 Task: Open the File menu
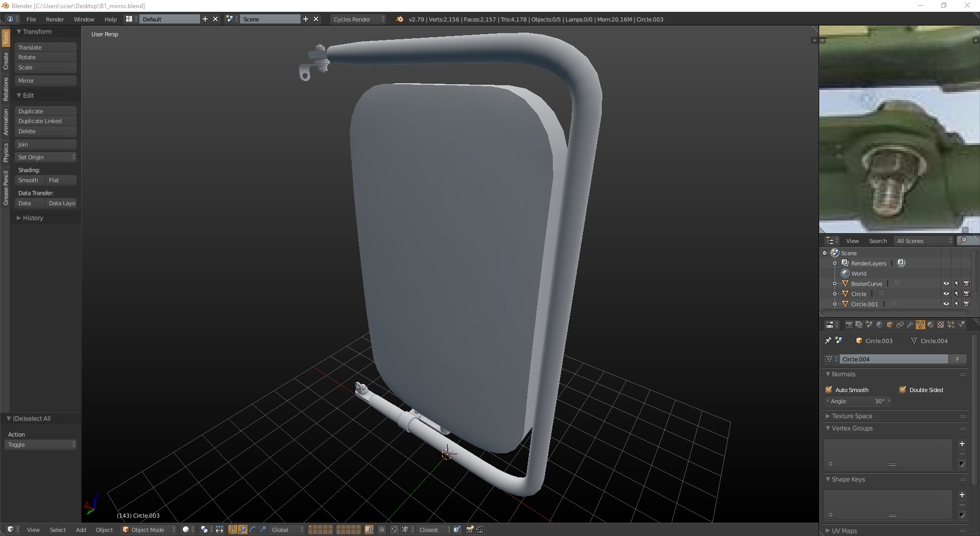[31, 19]
